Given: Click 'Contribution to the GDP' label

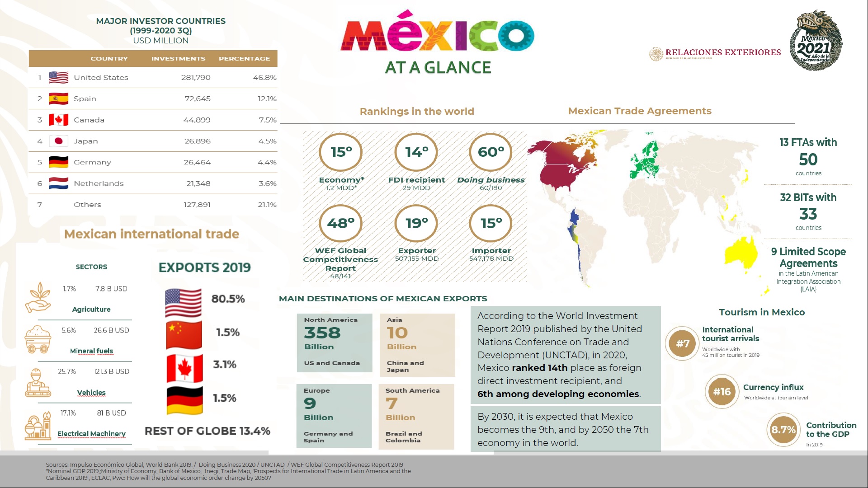Looking at the screenshot, I should [x=831, y=430].
